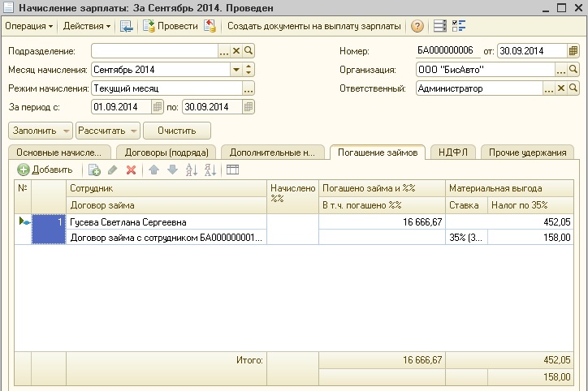
Task: Select the Погашение займов tab
Action: 378,153
